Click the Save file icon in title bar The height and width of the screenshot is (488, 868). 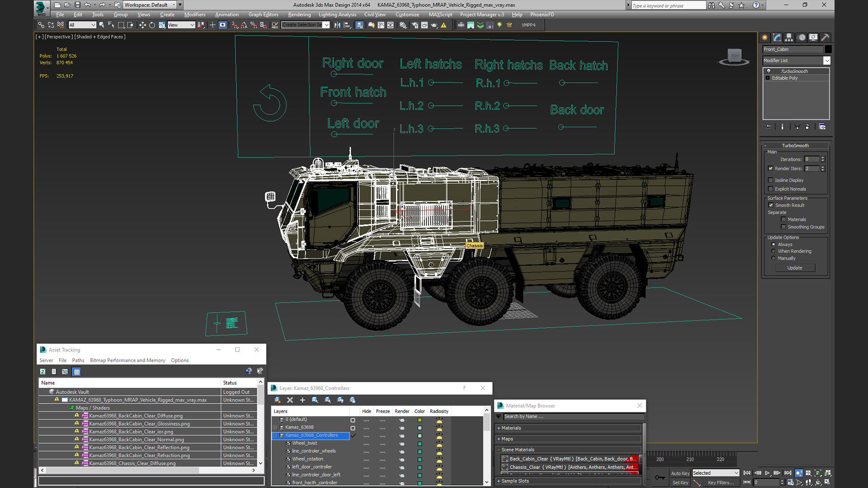[77, 5]
